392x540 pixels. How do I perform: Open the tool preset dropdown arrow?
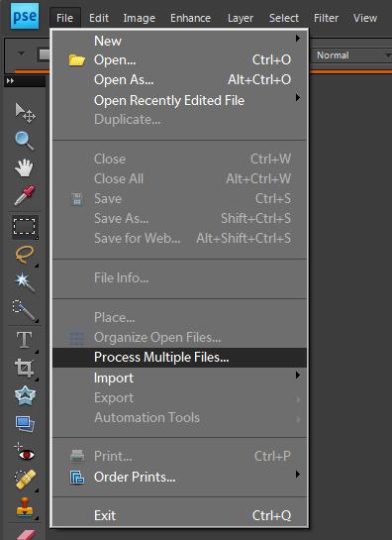[x=21, y=54]
